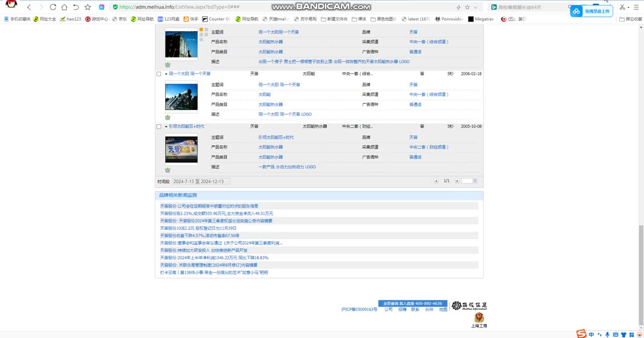
Task: Click the previous page arrow in pagination
Action: tap(436, 181)
